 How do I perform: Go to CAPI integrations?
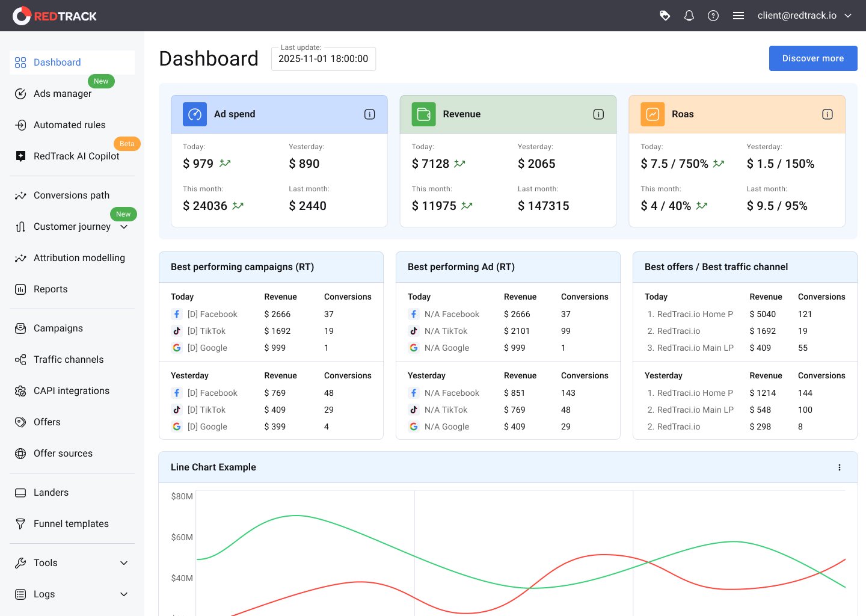coord(72,391)
